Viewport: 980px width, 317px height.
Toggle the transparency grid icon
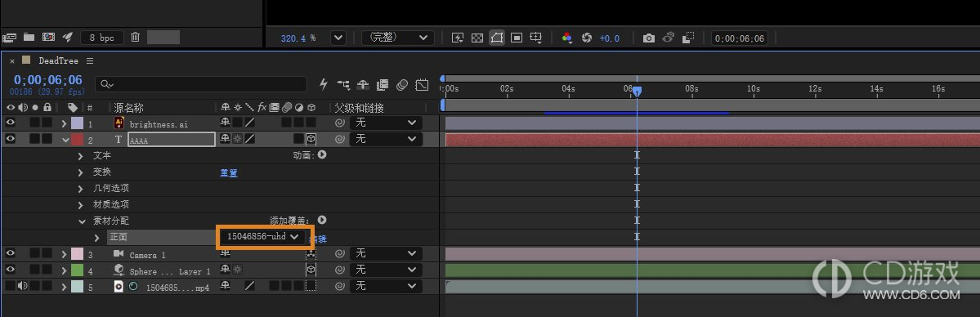click(477, 38)
